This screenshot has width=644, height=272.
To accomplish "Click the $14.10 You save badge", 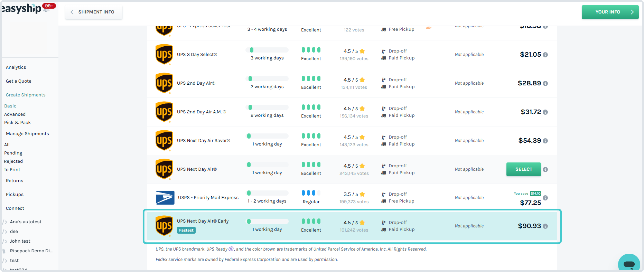I will (x=535, y=194).
